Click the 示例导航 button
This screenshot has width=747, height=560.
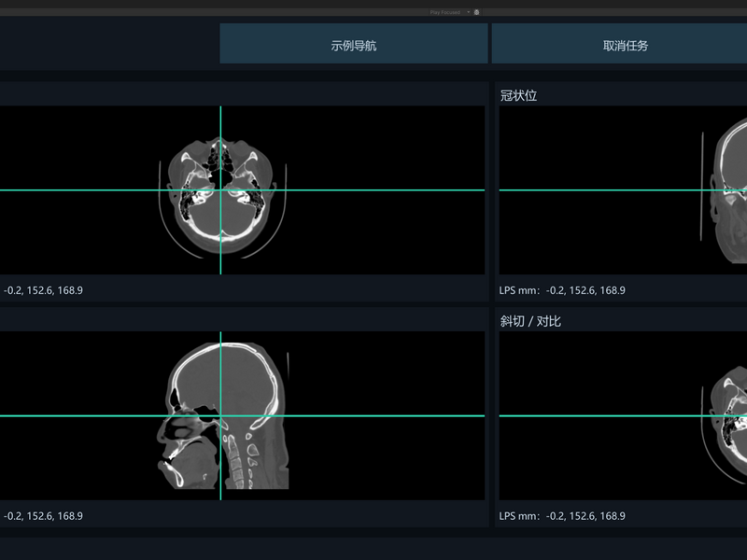click(354, 44)
